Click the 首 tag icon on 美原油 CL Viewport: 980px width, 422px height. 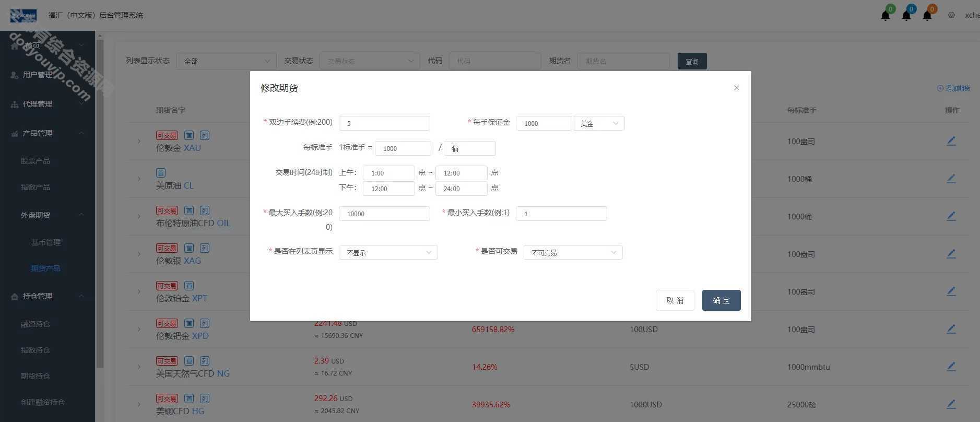click(161, 173)
